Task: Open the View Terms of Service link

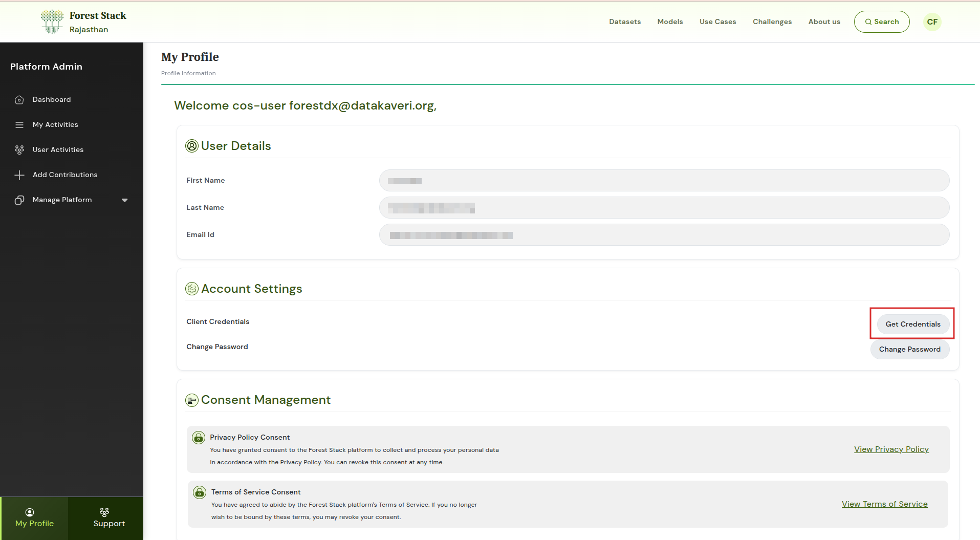Action: pyautogui.click(x=884, y=504)
